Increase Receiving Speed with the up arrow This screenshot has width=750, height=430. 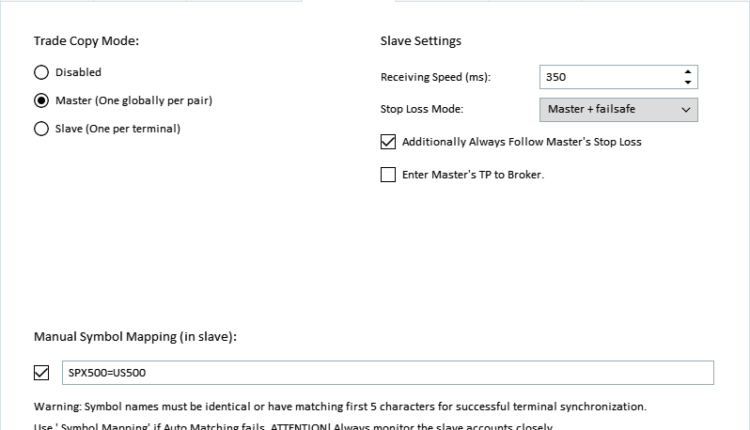point(687,72)
